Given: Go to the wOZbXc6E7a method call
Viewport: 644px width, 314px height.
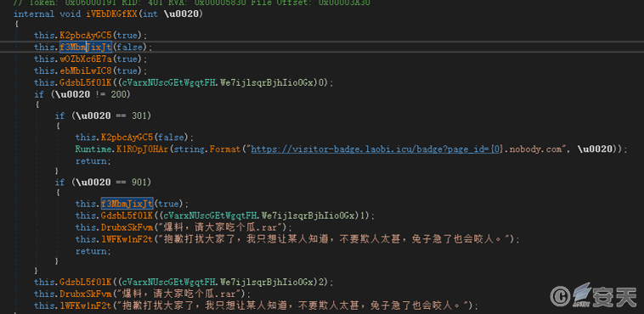Looking at the screenshot, I should 86,59.
